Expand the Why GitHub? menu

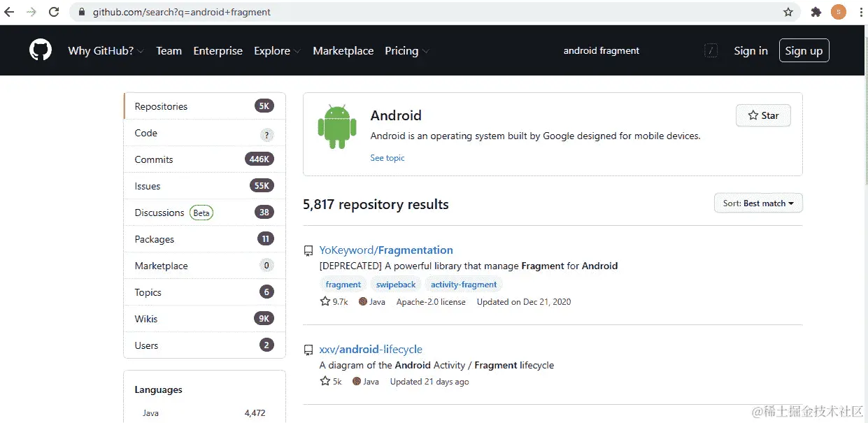point(101,50)
